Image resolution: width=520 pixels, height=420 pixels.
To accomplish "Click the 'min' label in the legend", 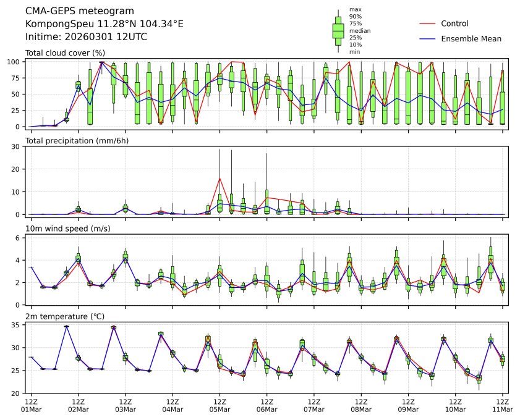I will click(354, 52).
